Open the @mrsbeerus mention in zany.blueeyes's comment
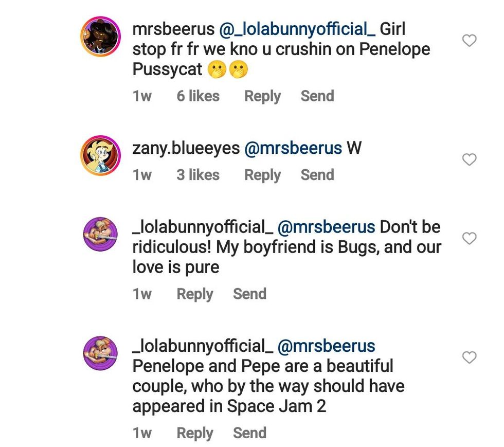 pos(293,149)
